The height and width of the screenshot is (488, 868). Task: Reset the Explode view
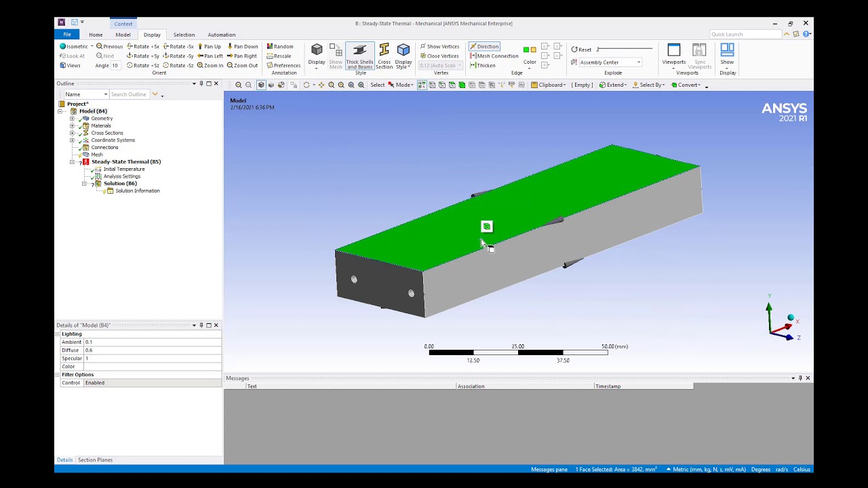pyautogui.click(x=581, y=49)
